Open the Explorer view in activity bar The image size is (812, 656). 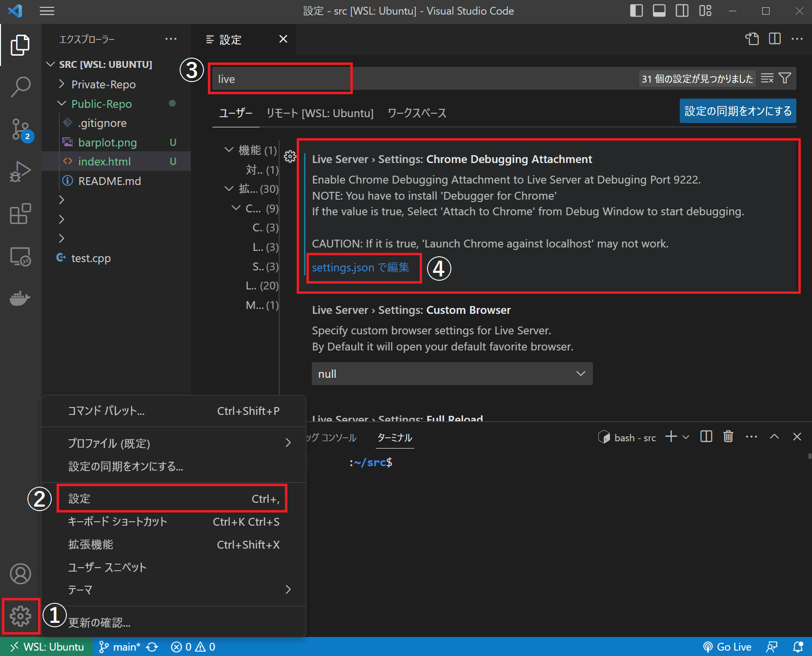pos(20,45)
